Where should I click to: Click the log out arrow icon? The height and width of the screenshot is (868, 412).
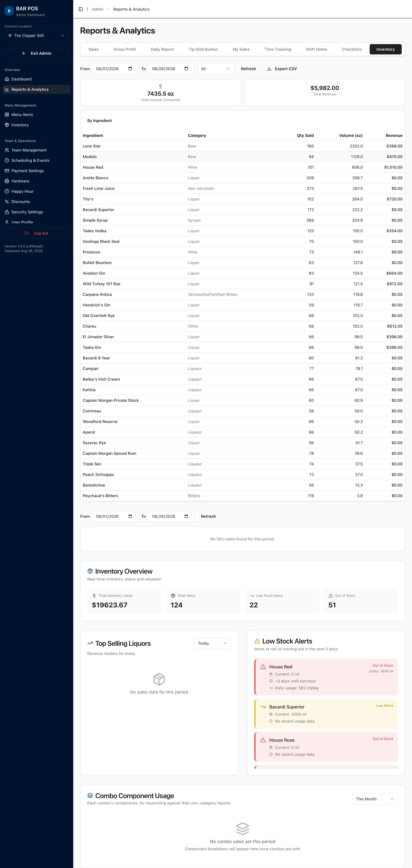[27, 233]
